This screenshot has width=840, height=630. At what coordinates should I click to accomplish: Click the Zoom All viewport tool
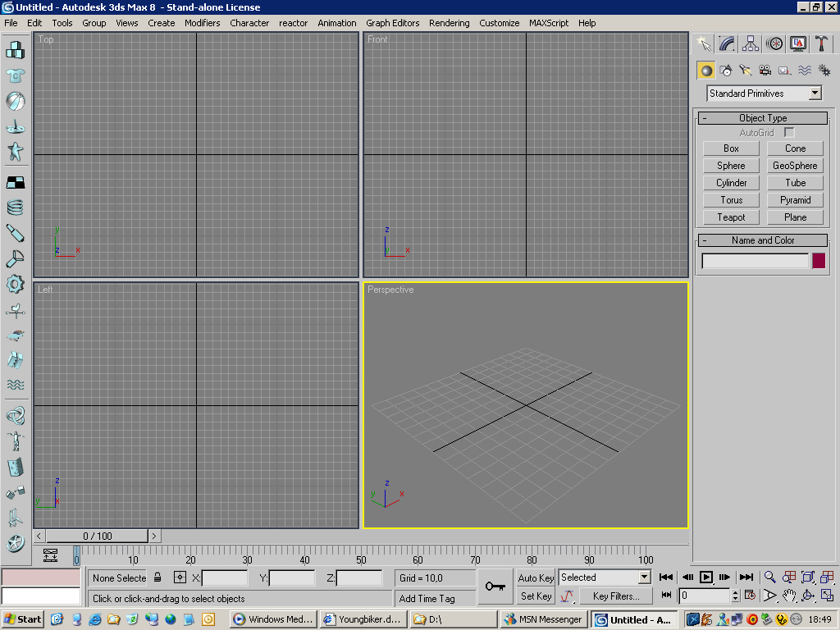click(x=789, y=577)
